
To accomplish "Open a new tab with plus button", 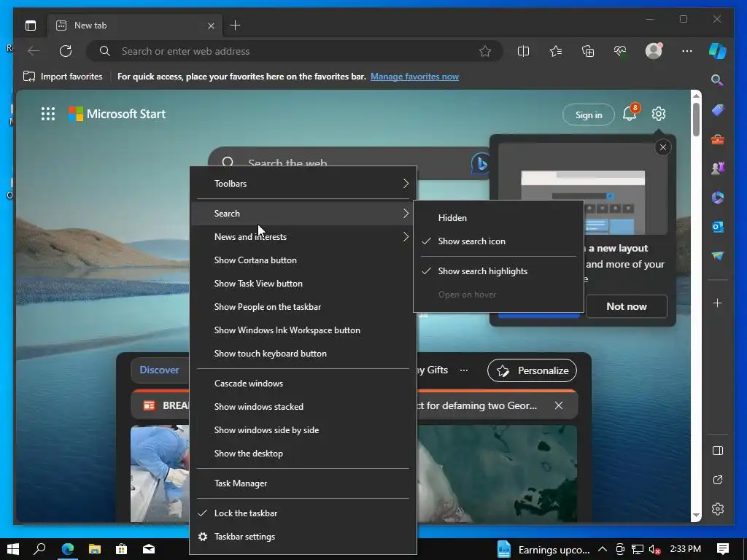I will tap(235, 26).
